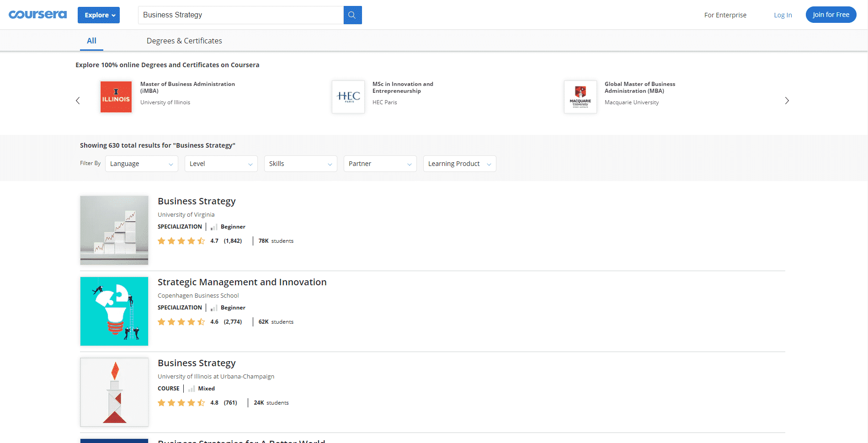Viewport: 868px width, 443px height.
Task: Select the All tab
Action: [x=91, y=41]
